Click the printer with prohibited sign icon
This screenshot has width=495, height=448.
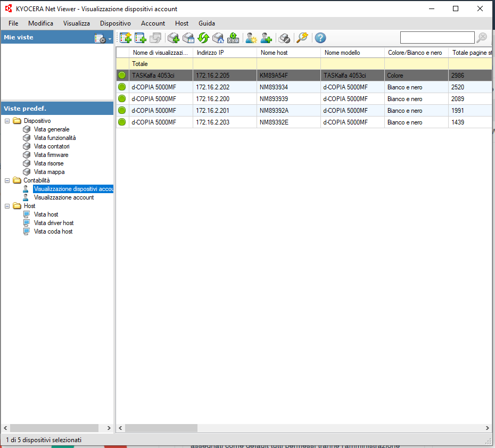click(284, 38)
